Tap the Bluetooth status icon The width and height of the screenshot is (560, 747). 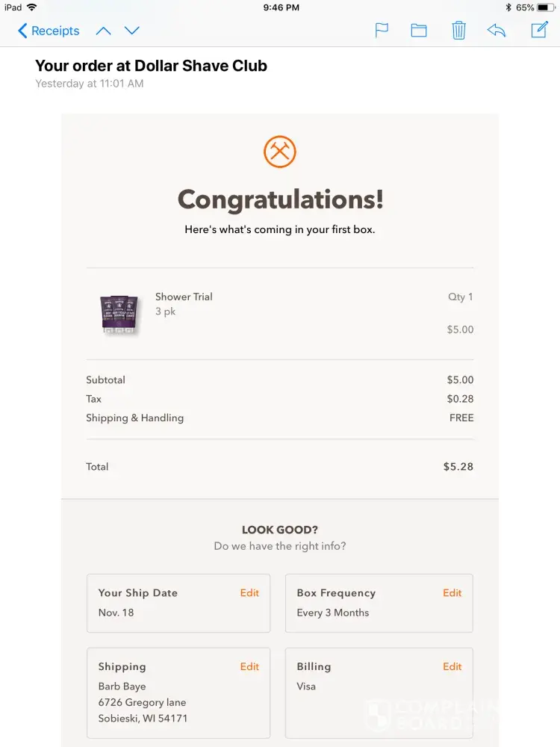tap(508, 7)
